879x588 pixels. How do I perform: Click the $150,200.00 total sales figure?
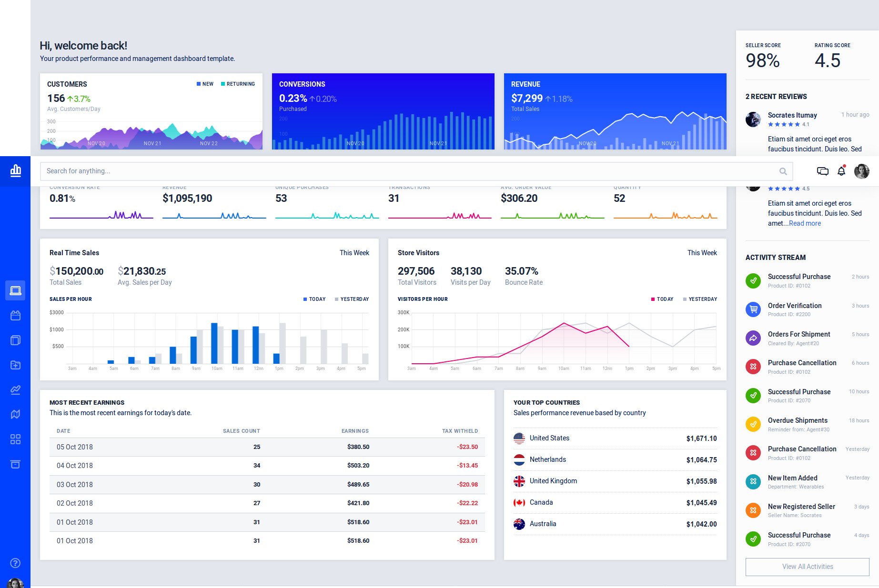click(x=76, y=271)
